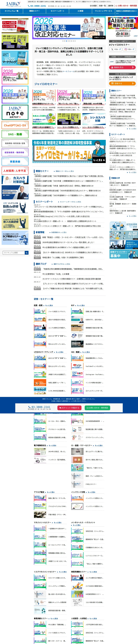This screenshot has width=138, height=644.
Task: Open the 成功する飲食店の方程式 seminar item
Action: point(50,320)
